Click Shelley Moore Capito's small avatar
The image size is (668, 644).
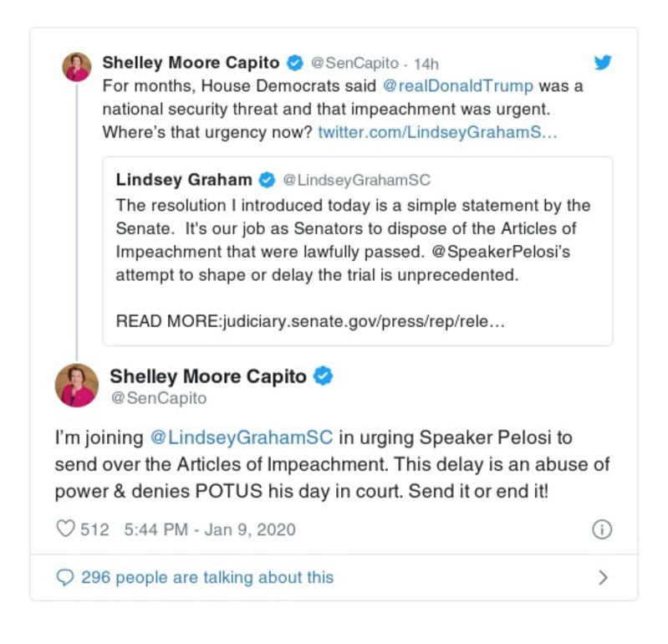click(x=77, y=67)
